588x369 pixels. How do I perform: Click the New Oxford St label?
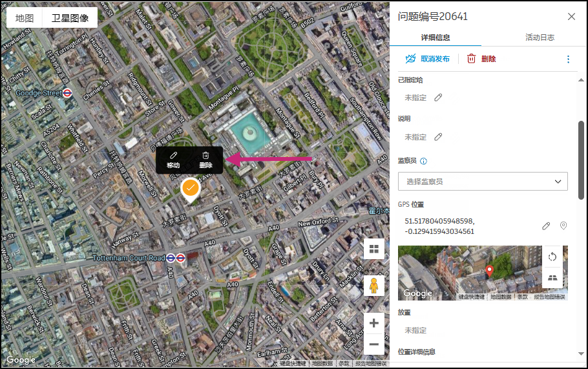click(318, 222)
